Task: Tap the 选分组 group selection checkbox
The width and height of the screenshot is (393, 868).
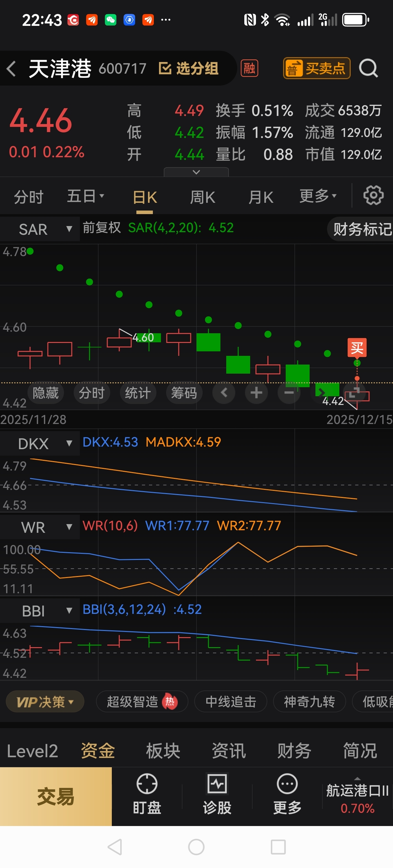Action: pos(188,68)
